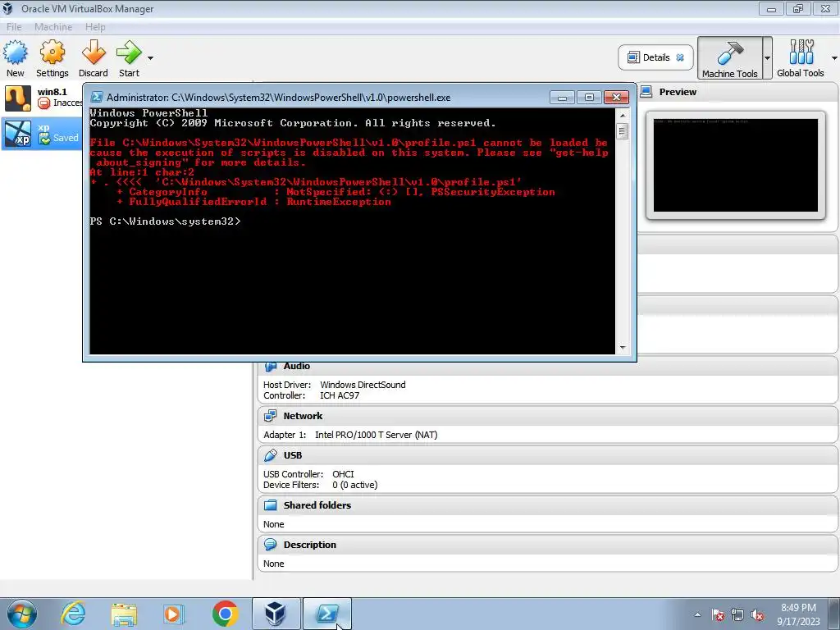Screen dimensions: 840x630
Task: Maximize the PowerShell window
Action: [x=589, y=97]
